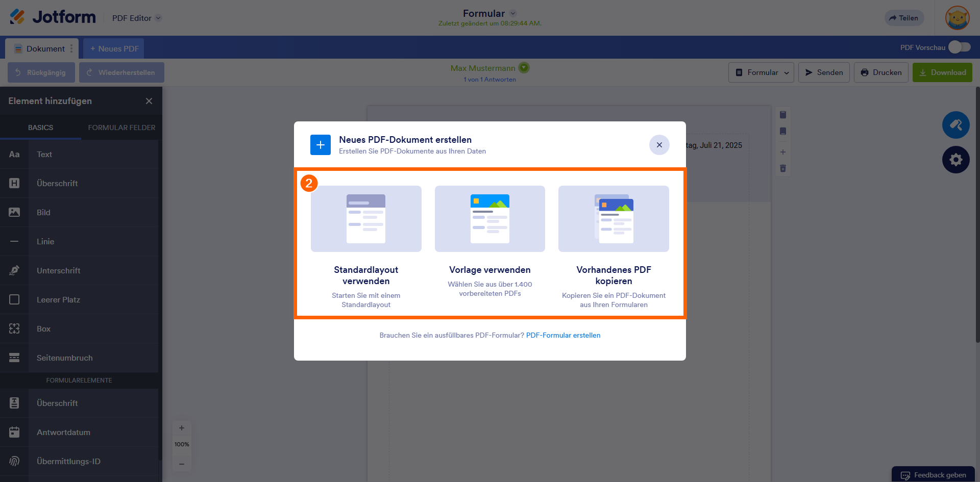This screenshot has height=482, width=980.
Task: Add a Leerer Platz element
Action: pos(79,299)
